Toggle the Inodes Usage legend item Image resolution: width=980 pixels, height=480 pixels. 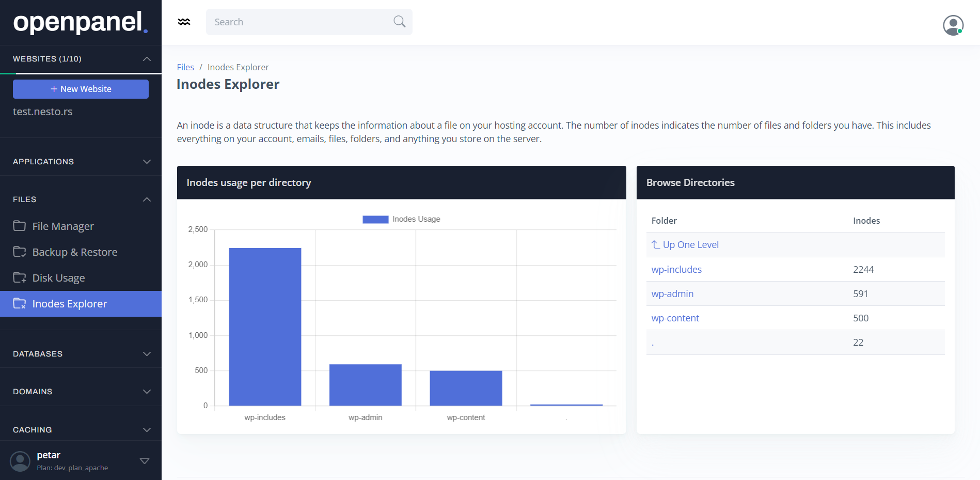pyautogui.click(x=401, y=219)
